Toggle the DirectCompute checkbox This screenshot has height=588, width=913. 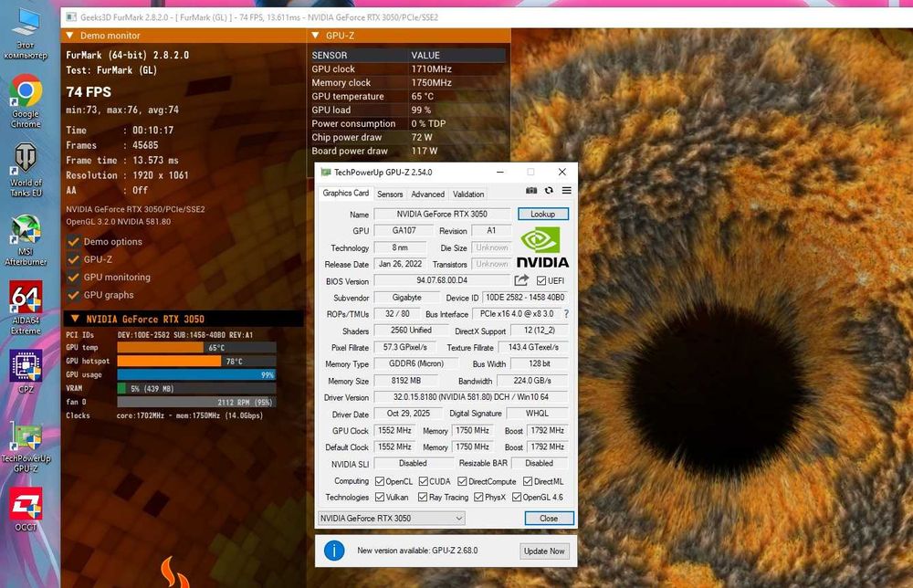pyautogui.click(x=462, y=481)
